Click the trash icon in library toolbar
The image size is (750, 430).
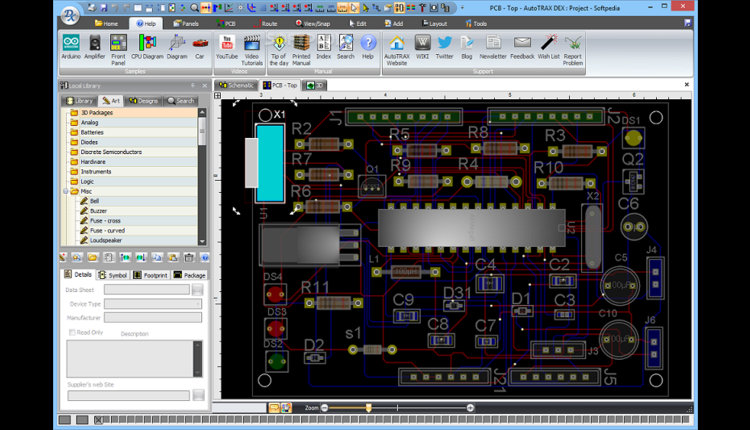coord(189,257)
